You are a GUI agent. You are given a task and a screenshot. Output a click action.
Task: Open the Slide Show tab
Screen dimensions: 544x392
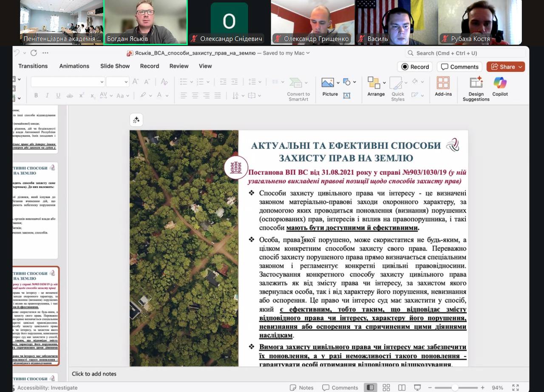coord(115,66)
